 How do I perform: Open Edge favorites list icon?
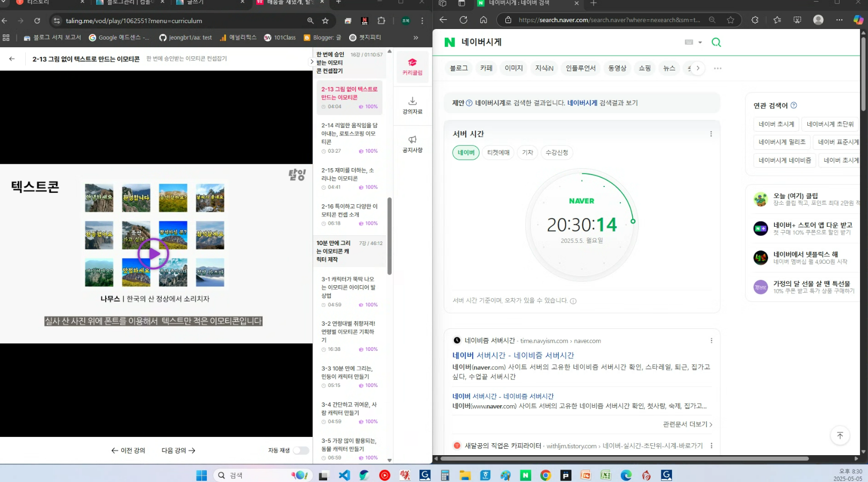pyautogui.click(x=777, y=20)
